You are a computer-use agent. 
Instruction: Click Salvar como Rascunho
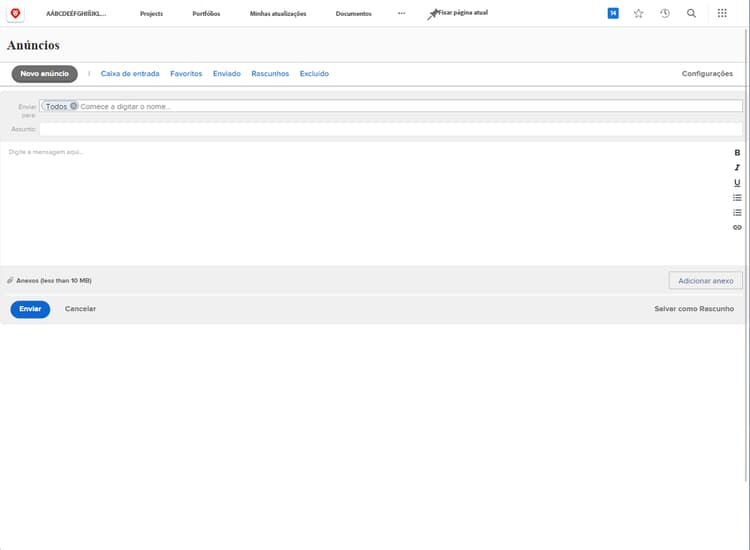tap(694, 309)
